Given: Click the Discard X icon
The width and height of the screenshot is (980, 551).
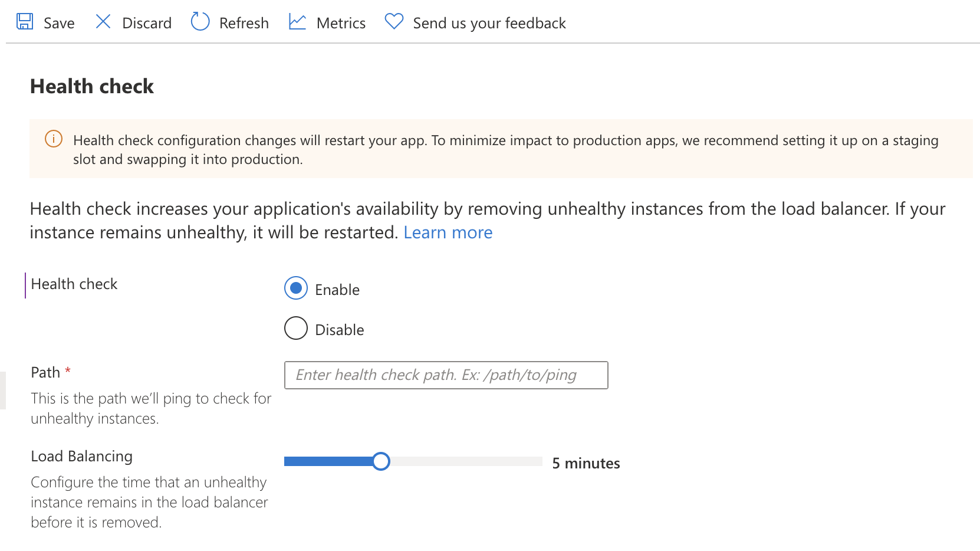Looking at the screenshot, I should coord(103,21).
